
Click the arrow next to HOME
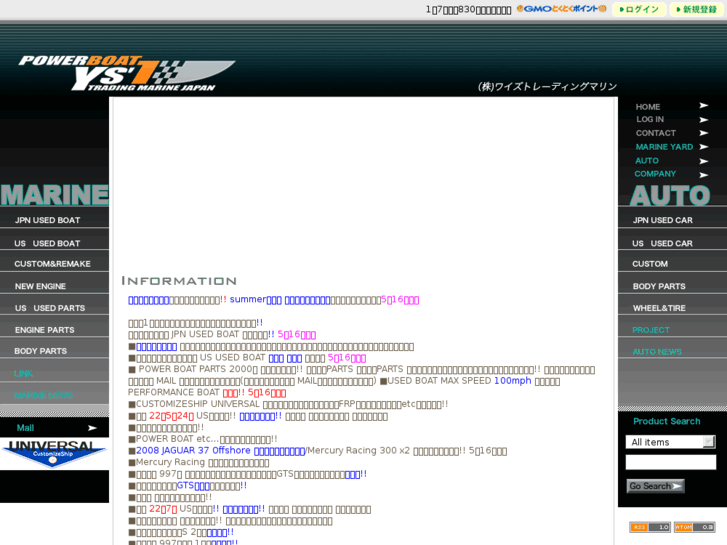pyautogui.click(x=703, y=106)
